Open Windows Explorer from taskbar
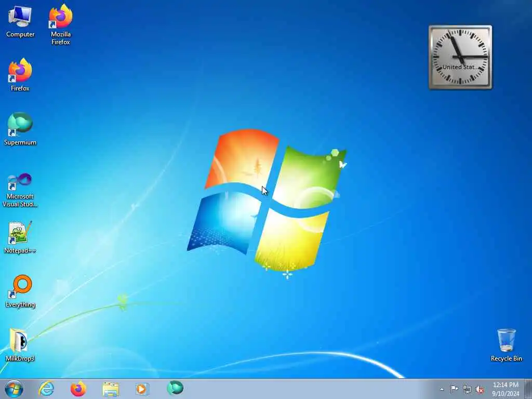 point(110,389)
